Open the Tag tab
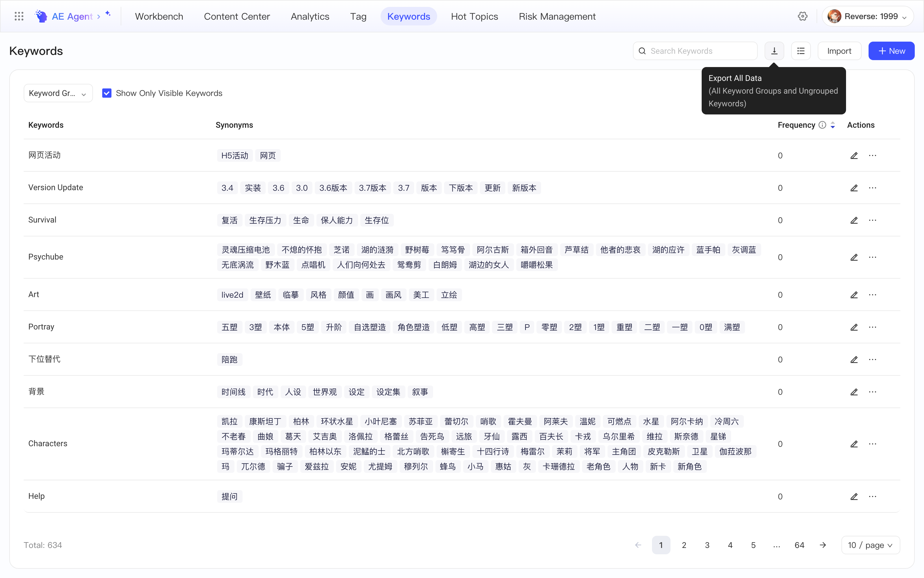 [358, 16]
